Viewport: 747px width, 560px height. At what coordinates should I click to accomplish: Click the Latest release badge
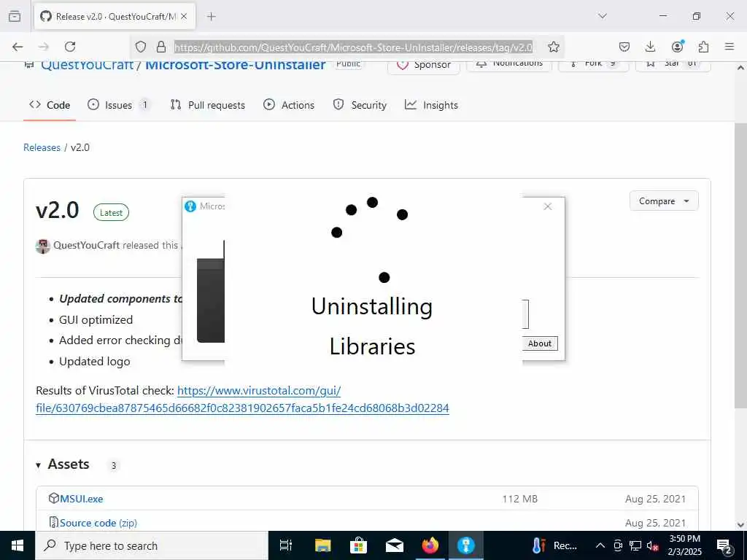click(x=111, y=212)
